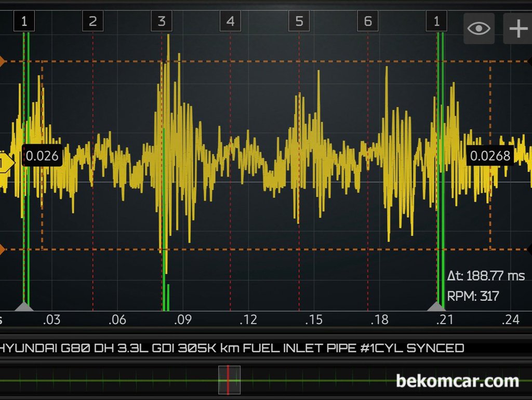The width and height of the screenshot is (532, 400).
Task: Select cylinder 4 marker box
Action: pos(230,22)
